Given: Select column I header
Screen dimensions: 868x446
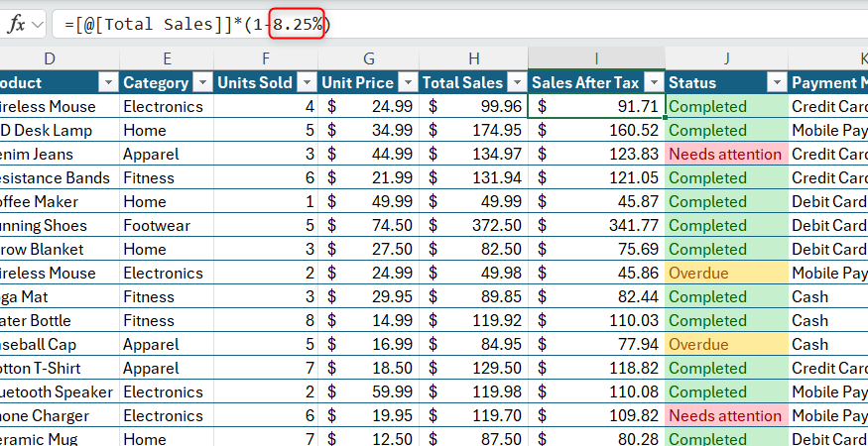Looking at the screenshot, I should pyautogui.click(x=596, y=58).
